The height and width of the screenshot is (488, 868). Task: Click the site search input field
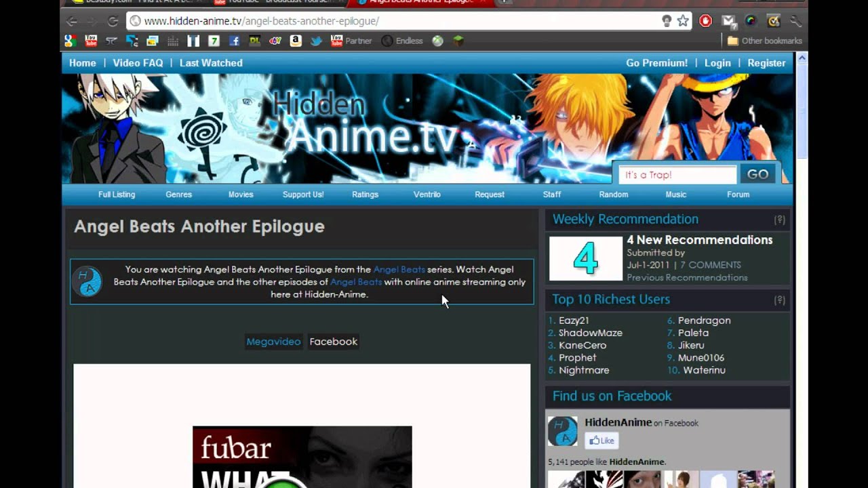(677, 175)
